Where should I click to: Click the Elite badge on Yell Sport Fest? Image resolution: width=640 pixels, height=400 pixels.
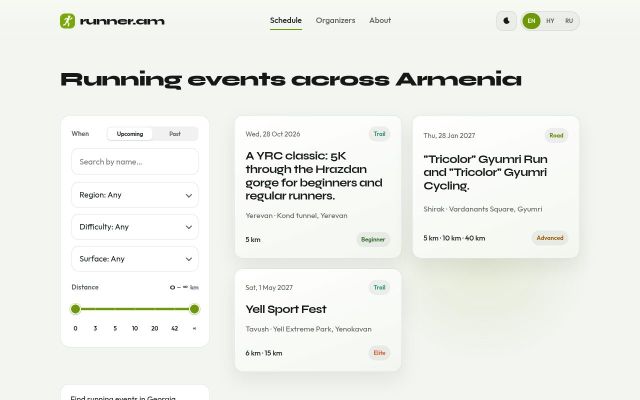coord(379,353)
